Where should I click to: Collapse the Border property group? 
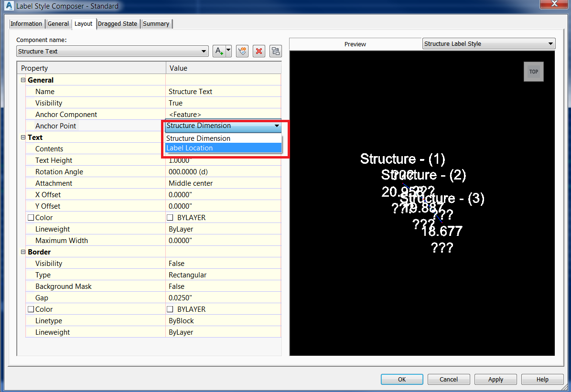23,252
